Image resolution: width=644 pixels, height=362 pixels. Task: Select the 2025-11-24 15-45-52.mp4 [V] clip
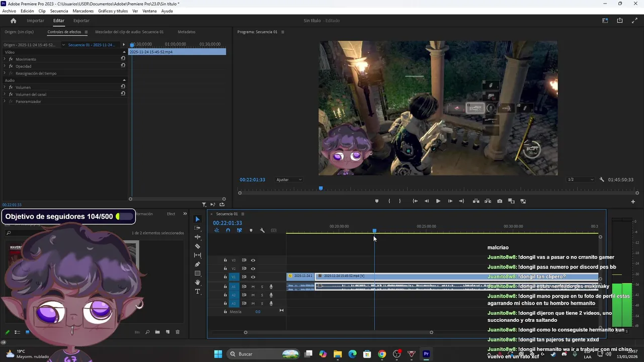click(x=457, y=276)
